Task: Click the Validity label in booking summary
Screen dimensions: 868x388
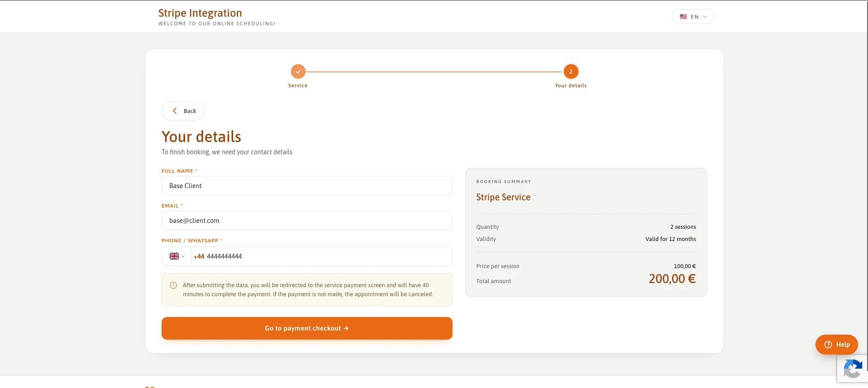Action: pos(486,239)
